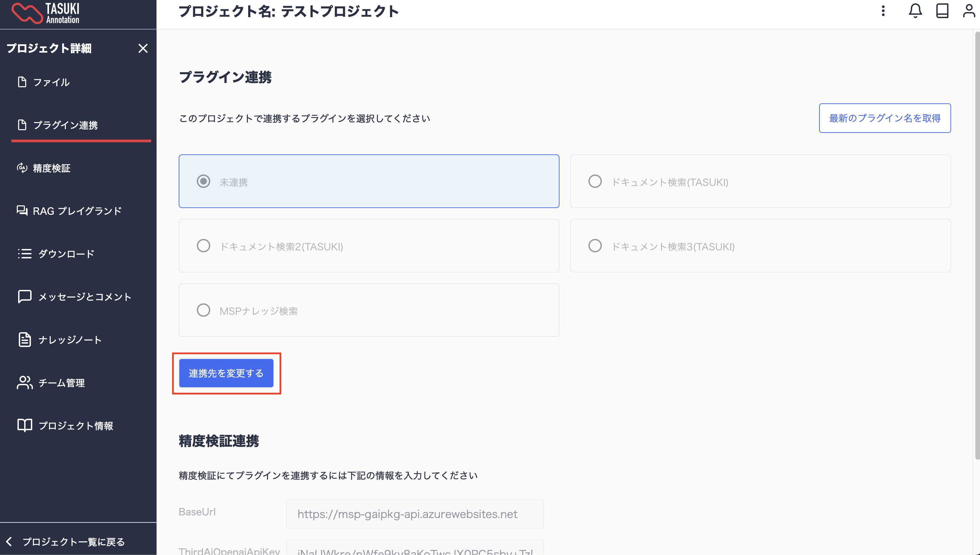Go back via プロジェクト一覧に戻る chevron
Screen dimensions: 980x555
click(9, 541)
